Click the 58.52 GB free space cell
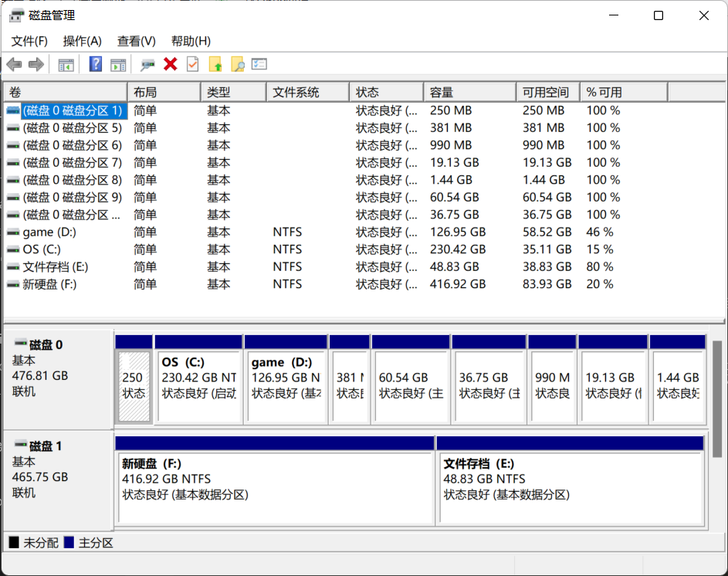Viewport: 728px width, 576px height. tap(547, 232)
